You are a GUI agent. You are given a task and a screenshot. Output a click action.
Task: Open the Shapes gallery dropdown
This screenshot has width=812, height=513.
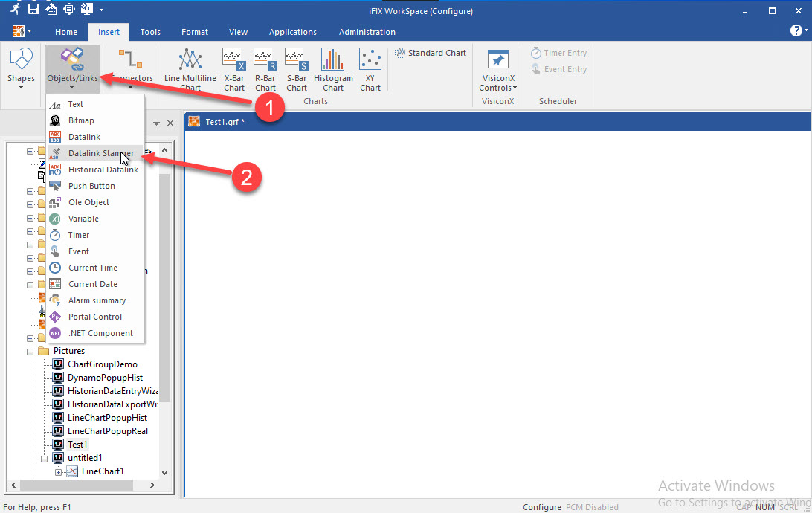click(x=21, y=69)
